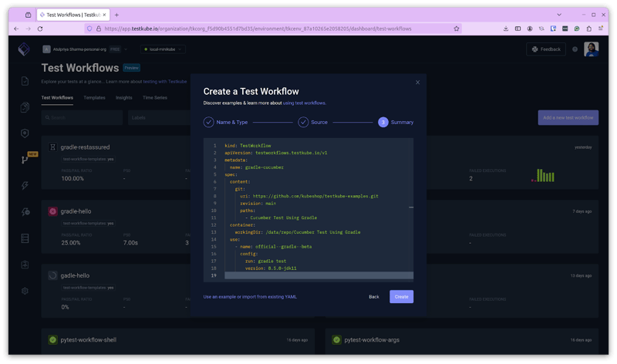617x364 pixels.
Task: Click the name: gradle-cucumber line in YAML
Action: pyautogui.click(x=257, y=167)
